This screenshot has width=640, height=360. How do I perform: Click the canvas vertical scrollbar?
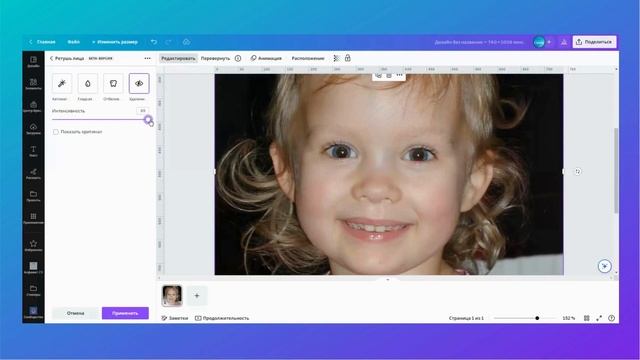616,170
